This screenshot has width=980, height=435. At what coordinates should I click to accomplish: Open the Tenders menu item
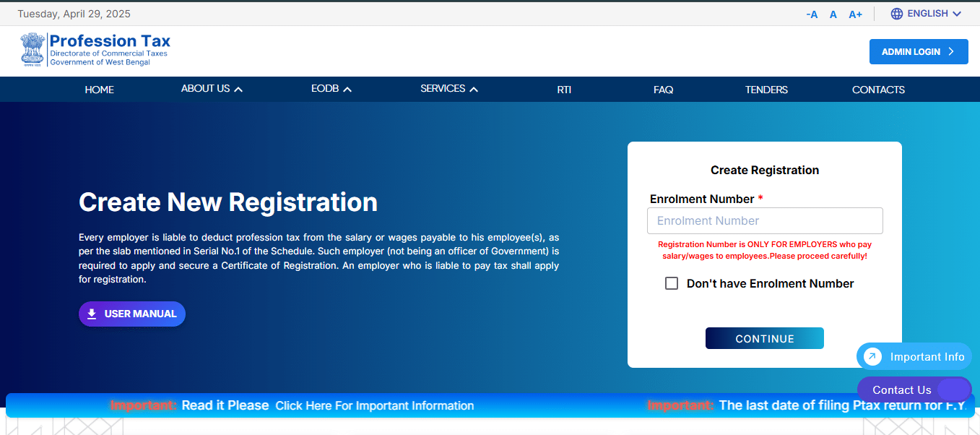(x=766, y=90)
